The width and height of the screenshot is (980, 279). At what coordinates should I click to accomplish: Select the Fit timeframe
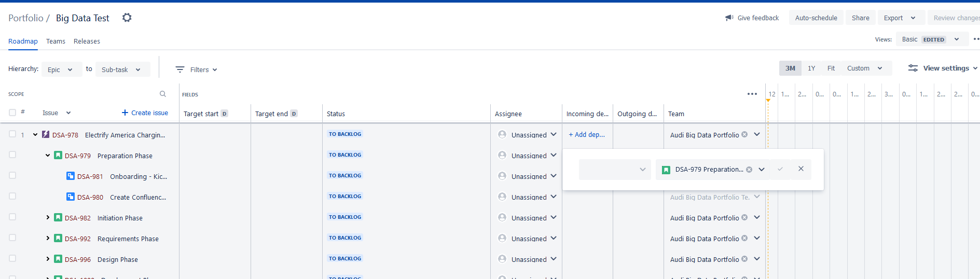point(831,68)
